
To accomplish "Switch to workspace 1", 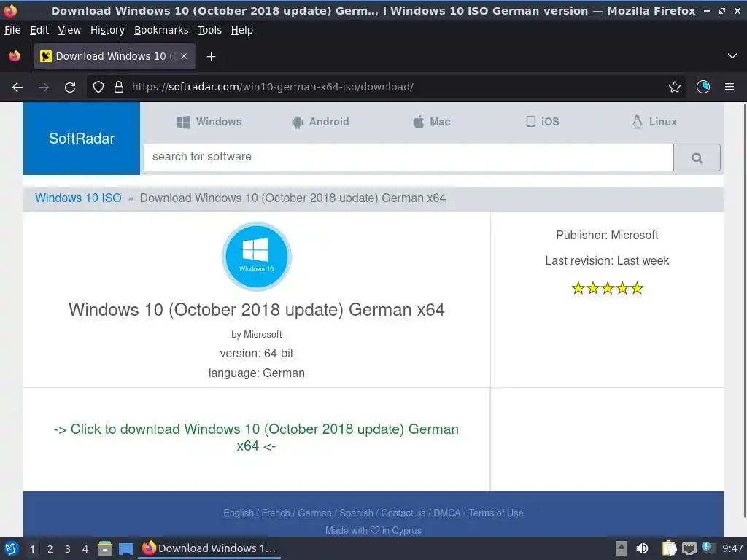I will click(x=32, y=549).
